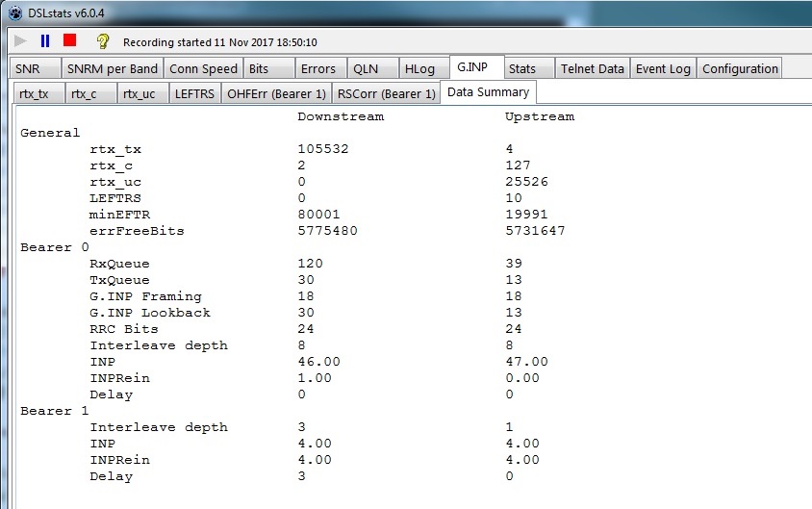The image size is (812, 509).
Task: Select the G.INP tab
Action: click(x=476, y=66)
